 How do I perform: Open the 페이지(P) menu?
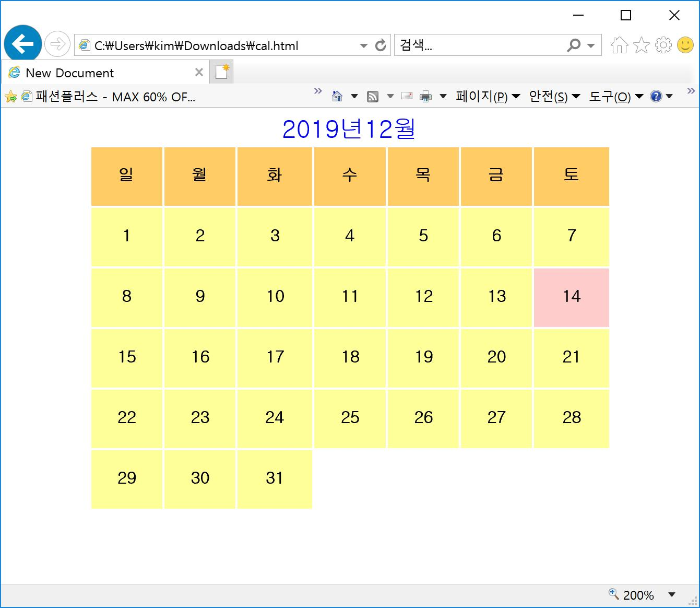coord(488,96)
